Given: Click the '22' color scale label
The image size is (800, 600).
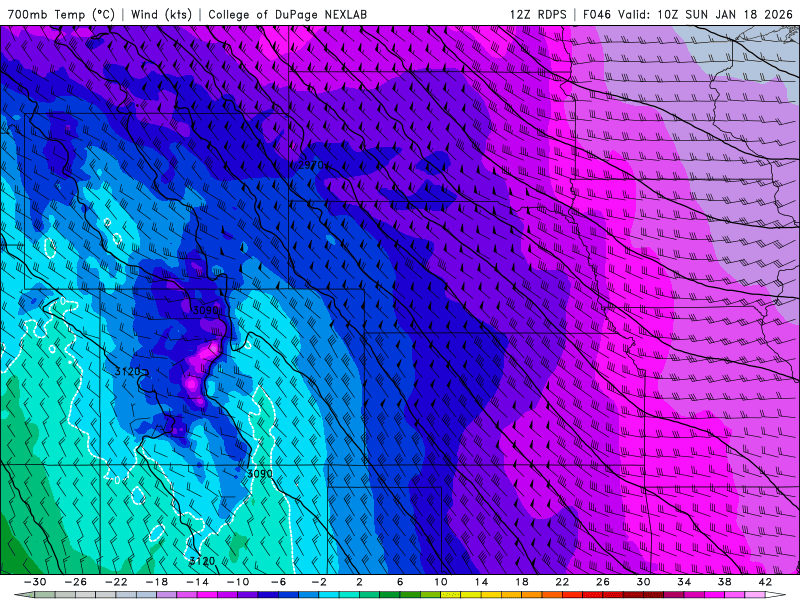Looking at the screenshot, I should tap(562, 582).
